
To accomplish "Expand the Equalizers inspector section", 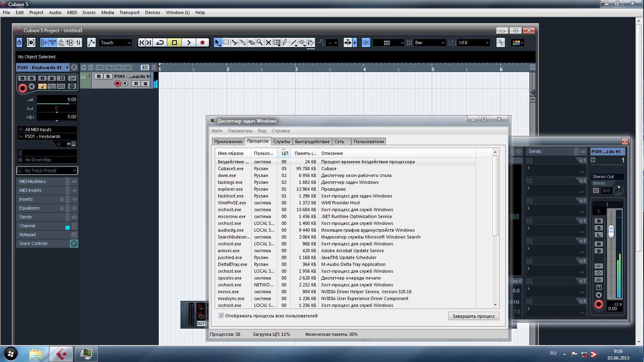I will tap(29, 208).
